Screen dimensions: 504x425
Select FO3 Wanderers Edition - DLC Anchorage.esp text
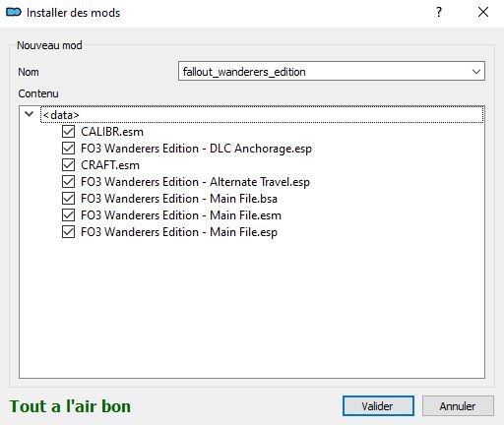pos(196,149)
